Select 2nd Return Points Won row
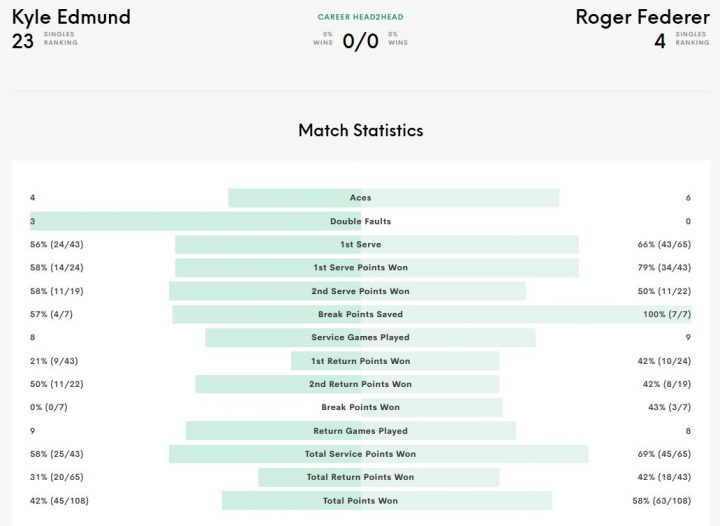 click(x=360, y=384)
